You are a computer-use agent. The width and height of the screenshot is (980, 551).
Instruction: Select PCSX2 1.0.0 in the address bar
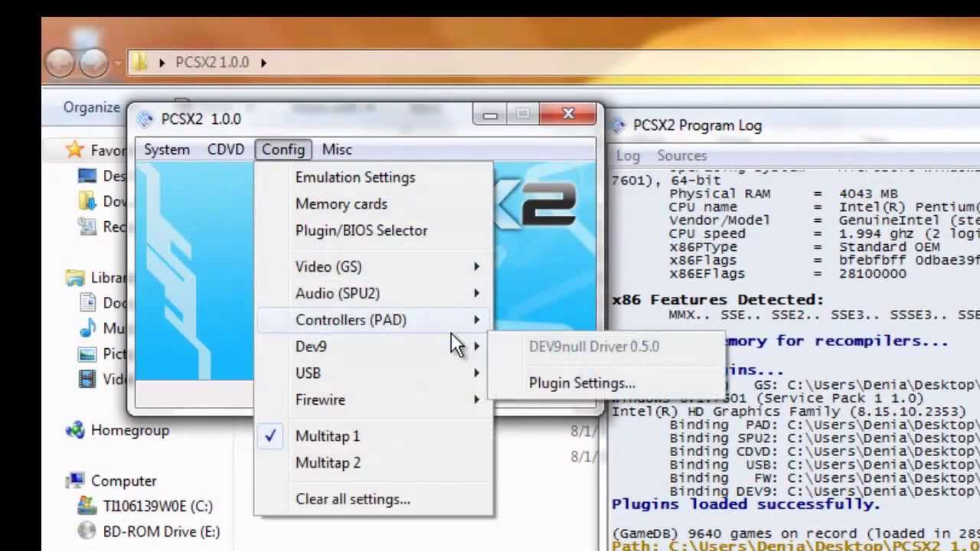[x=212, y=62]
